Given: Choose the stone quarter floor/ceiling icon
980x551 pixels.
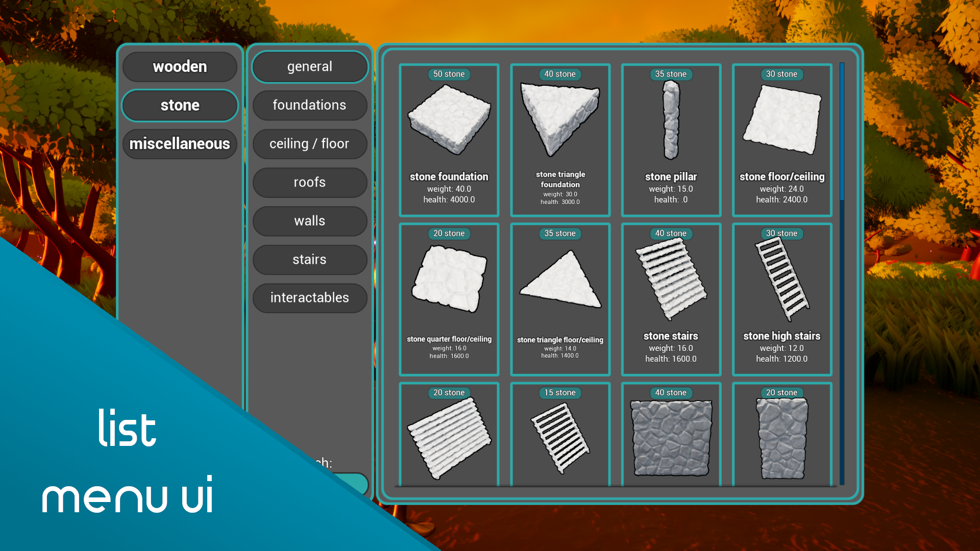Looking at the screenshot, I should 449,279.
